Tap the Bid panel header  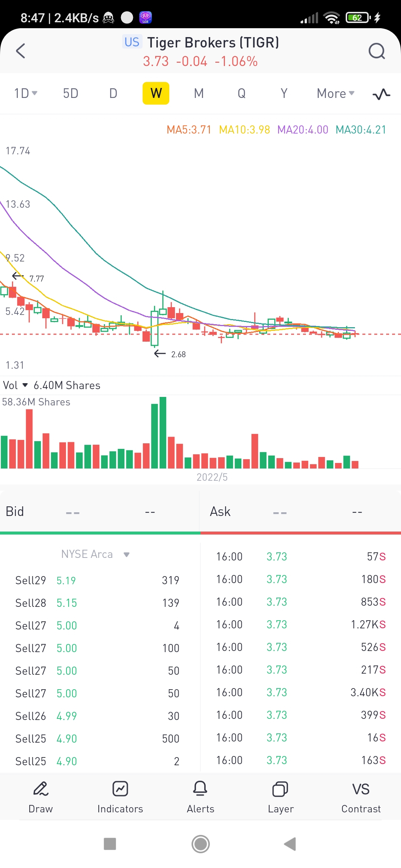point(100,512)
